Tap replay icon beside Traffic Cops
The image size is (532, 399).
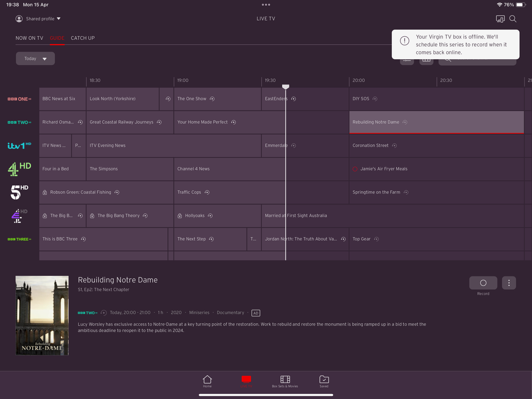click(207, 192)
